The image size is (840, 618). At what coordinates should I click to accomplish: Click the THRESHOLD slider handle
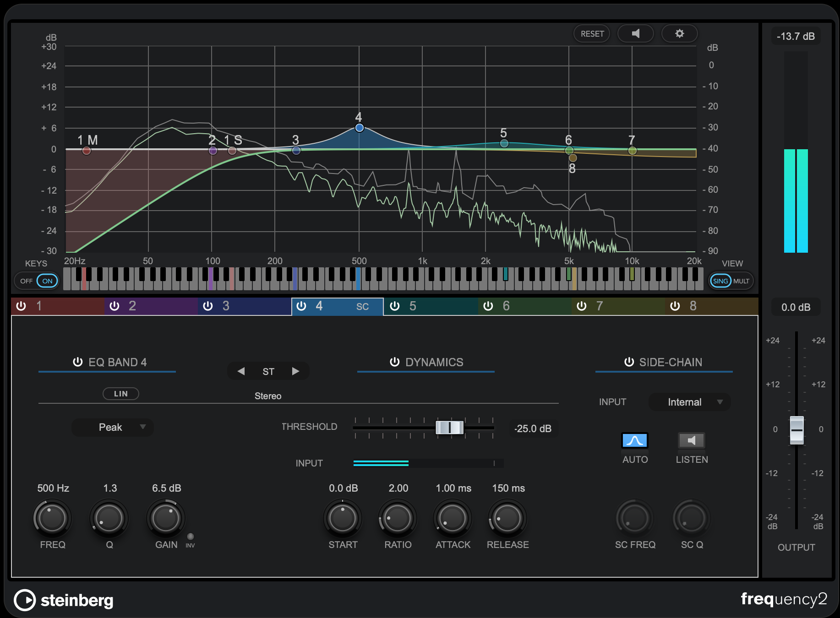(x=449, y=428)
